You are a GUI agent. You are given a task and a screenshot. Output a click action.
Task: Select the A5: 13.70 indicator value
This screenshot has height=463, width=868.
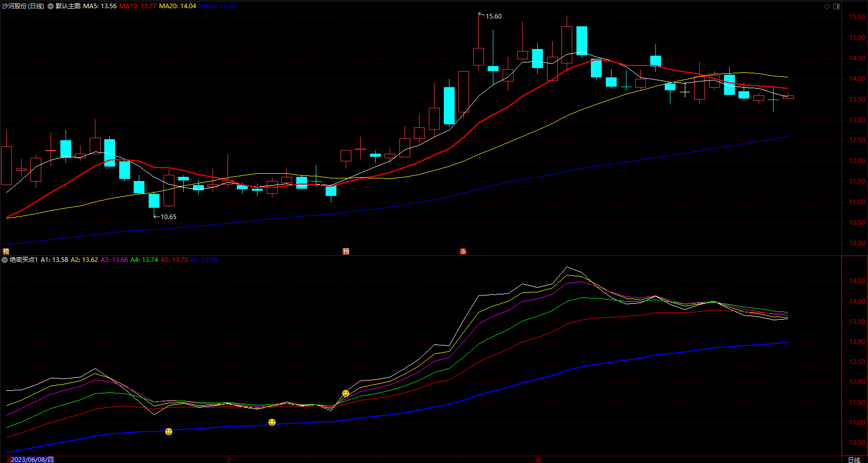click(x=174, y=260)
